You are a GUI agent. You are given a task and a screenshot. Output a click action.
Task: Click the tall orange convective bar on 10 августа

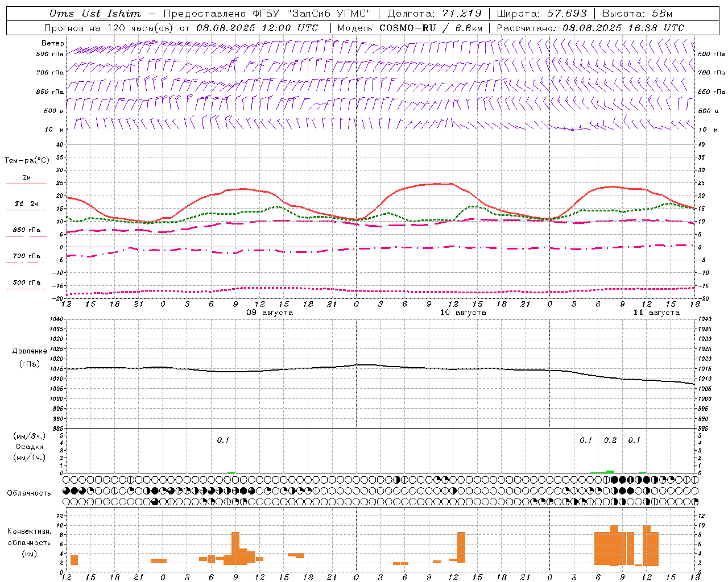pyautogui.click(x=461, y=547)
